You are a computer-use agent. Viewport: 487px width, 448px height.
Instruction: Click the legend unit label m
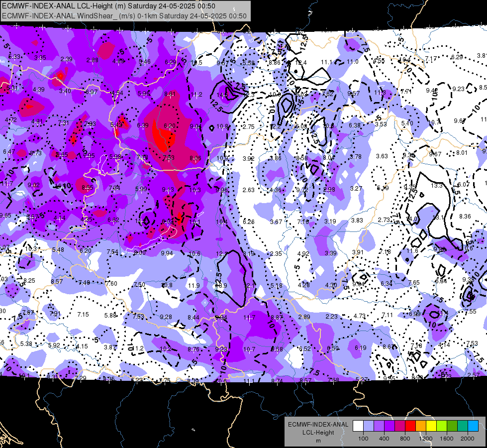pos(318,441)
